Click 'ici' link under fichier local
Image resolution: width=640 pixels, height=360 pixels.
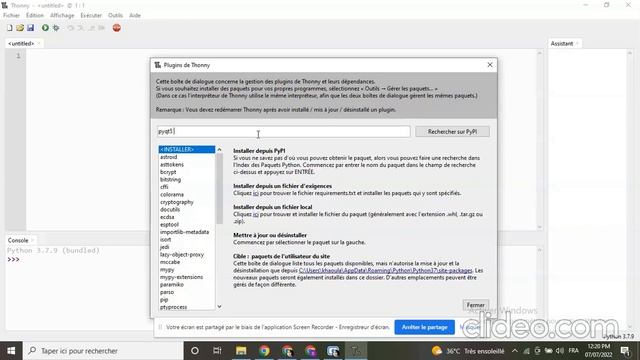[256, 214]
